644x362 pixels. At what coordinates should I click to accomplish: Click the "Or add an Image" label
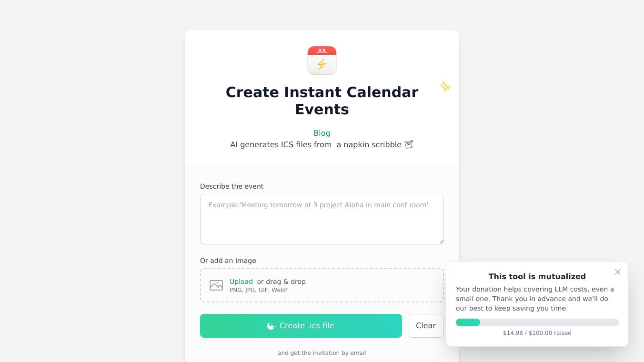(x=228, y=261)
